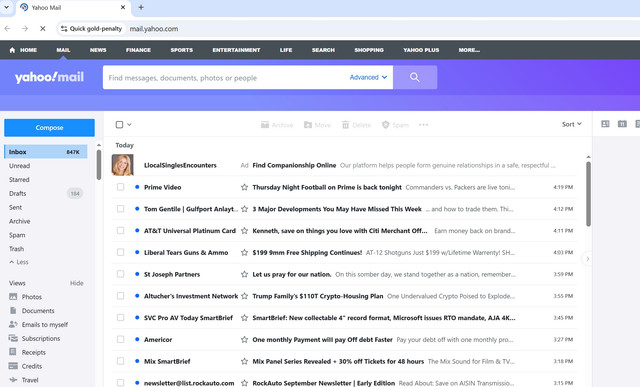
Task: Star the AT&T Universal Platinum Card email
Action: 244,231
